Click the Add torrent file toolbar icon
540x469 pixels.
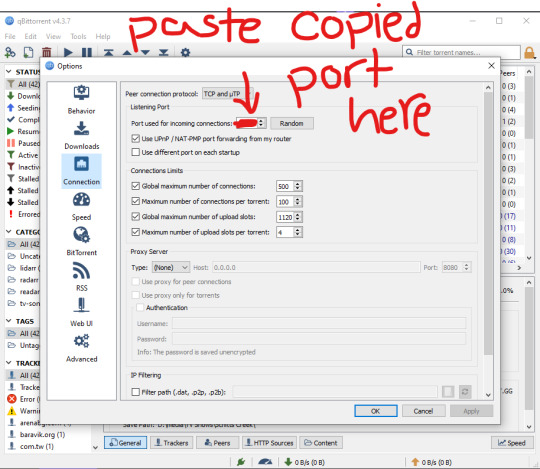tap(28, 53)
